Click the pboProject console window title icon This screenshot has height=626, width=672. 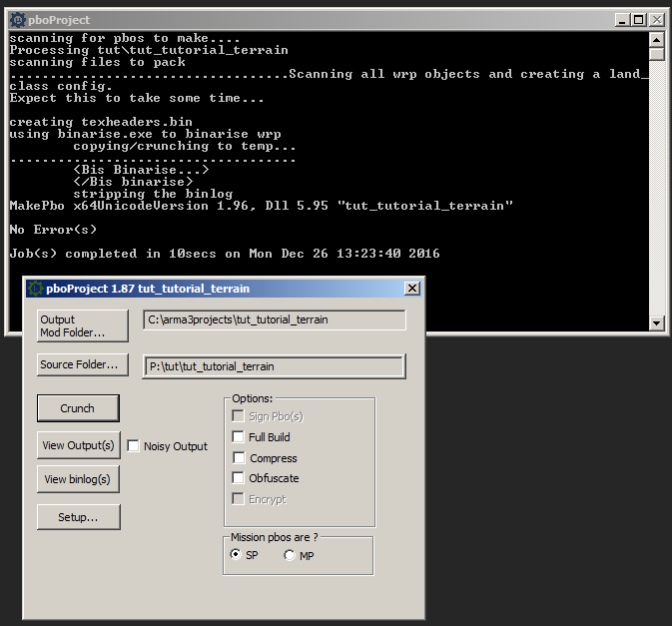pyautogui.click(x=17, y=20)
